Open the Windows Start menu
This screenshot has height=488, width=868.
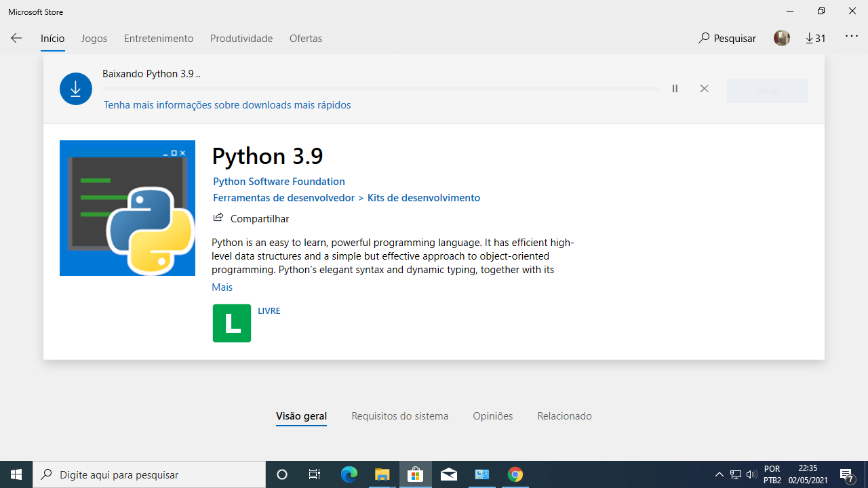(16, 474)
